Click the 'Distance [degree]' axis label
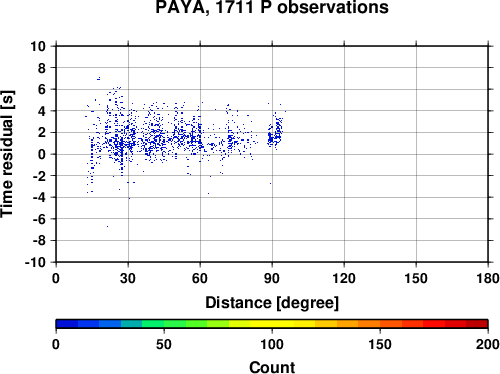This screenshot has height=374, width=500. [x=272, y=303]
